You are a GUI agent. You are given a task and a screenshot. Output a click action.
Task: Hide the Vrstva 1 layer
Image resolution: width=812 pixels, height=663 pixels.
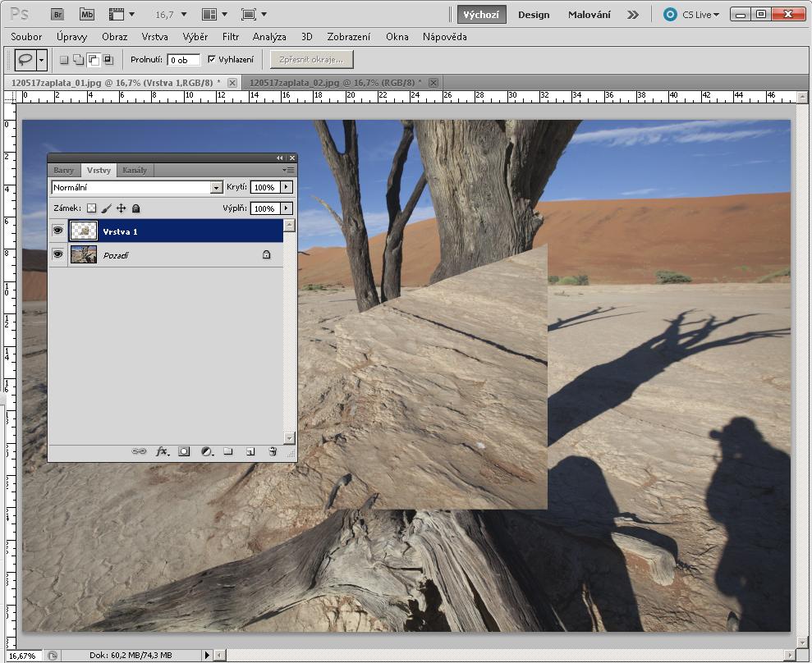[x=58, y=231]
